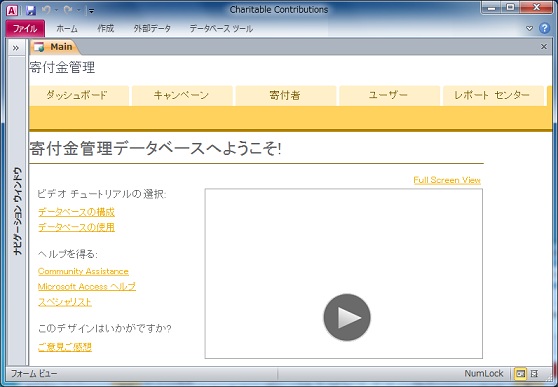Open the Redo history dropdown arrow
This screenshot has width=558, height=387.
79,10
